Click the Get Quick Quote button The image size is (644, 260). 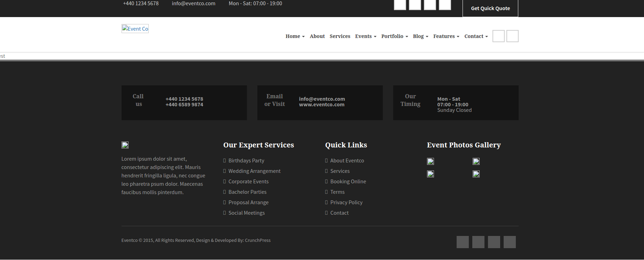point(490,8)
